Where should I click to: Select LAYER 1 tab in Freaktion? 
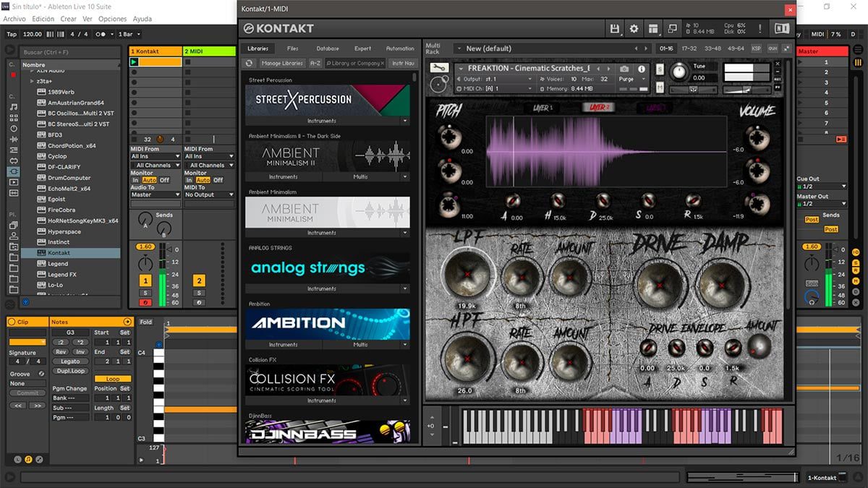pos(542,108)
